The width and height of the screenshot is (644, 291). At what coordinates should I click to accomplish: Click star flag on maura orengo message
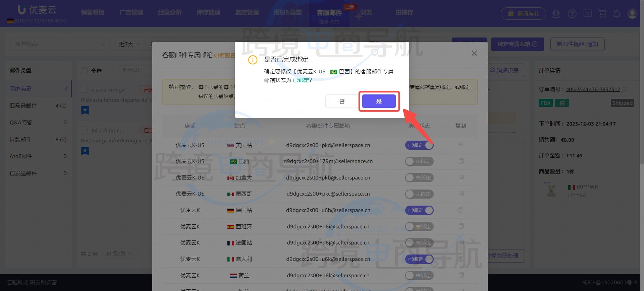click(x=85, y=110)
